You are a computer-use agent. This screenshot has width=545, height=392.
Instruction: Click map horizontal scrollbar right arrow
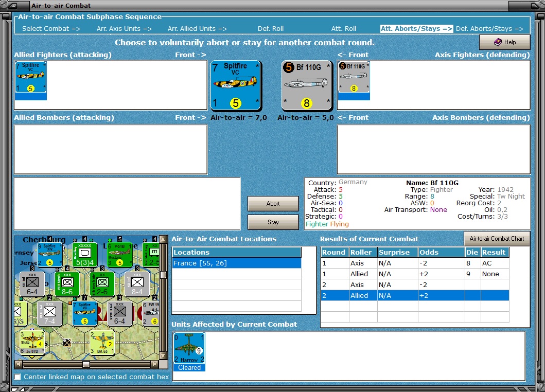pos(155,364)
